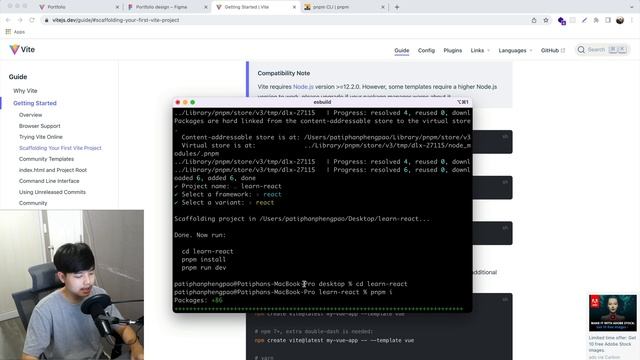640x360 pixels.
Task: Go to Community in the sidebar
Action: click(33, 203)
